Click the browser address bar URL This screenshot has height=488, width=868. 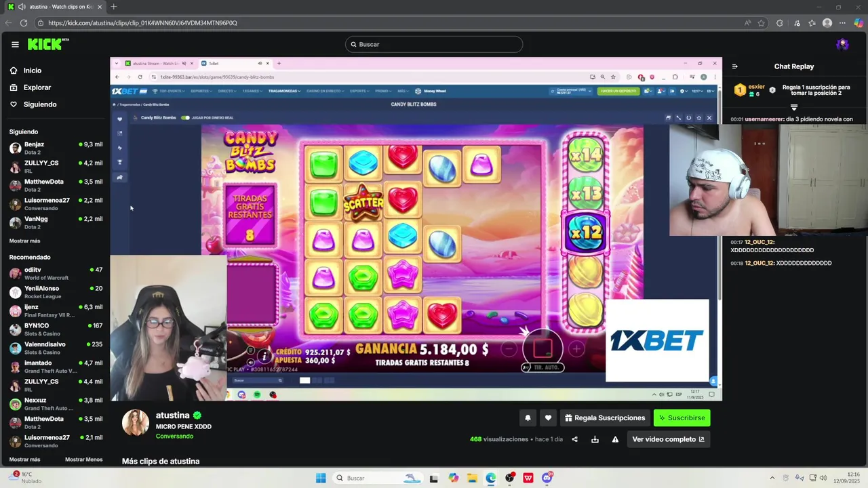tap(142, 23)
